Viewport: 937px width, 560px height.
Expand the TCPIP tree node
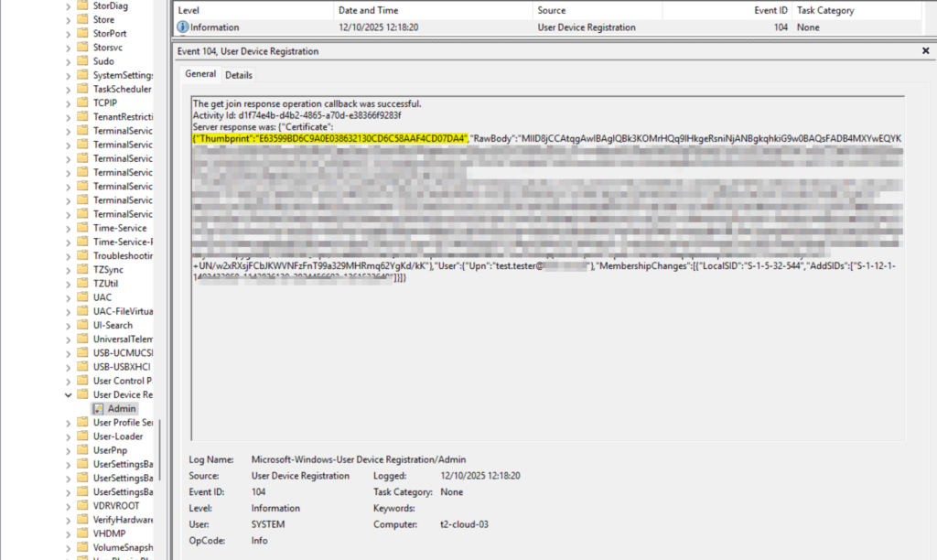coord(69,102)
